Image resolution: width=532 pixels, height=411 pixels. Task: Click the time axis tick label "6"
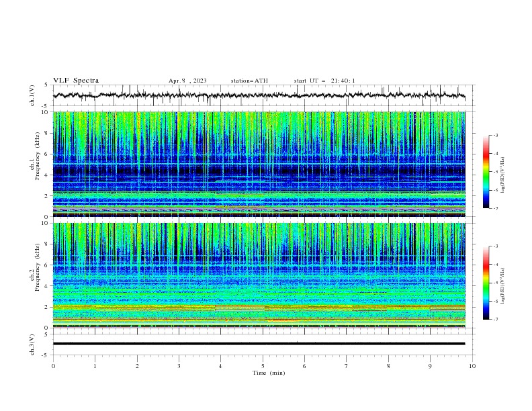[304, 366]
